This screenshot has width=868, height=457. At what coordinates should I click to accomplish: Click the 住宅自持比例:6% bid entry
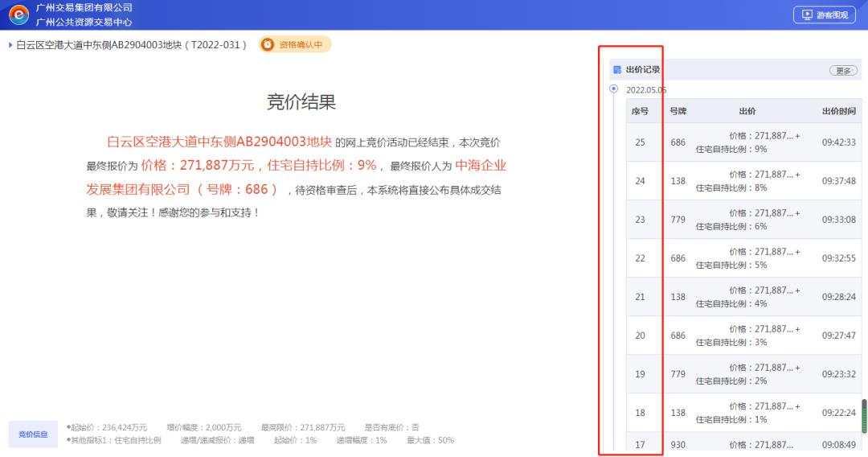point(731,227)
